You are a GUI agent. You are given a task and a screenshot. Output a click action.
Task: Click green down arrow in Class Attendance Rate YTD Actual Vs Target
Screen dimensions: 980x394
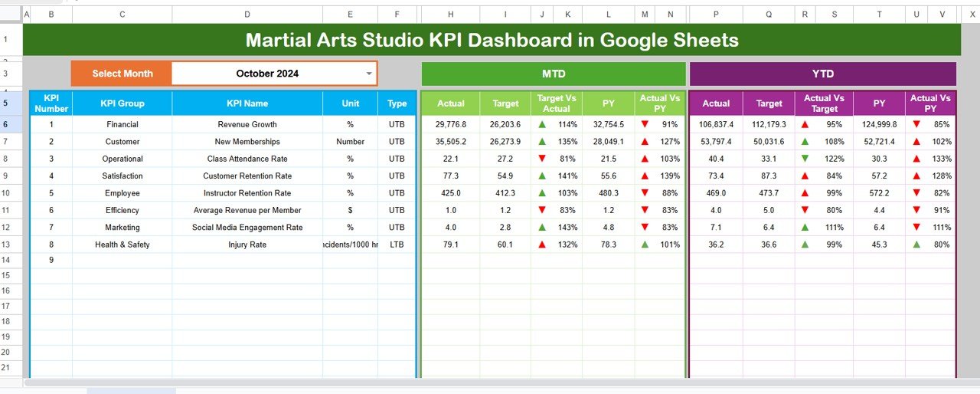pyautogui.click(x=805, y=159)
